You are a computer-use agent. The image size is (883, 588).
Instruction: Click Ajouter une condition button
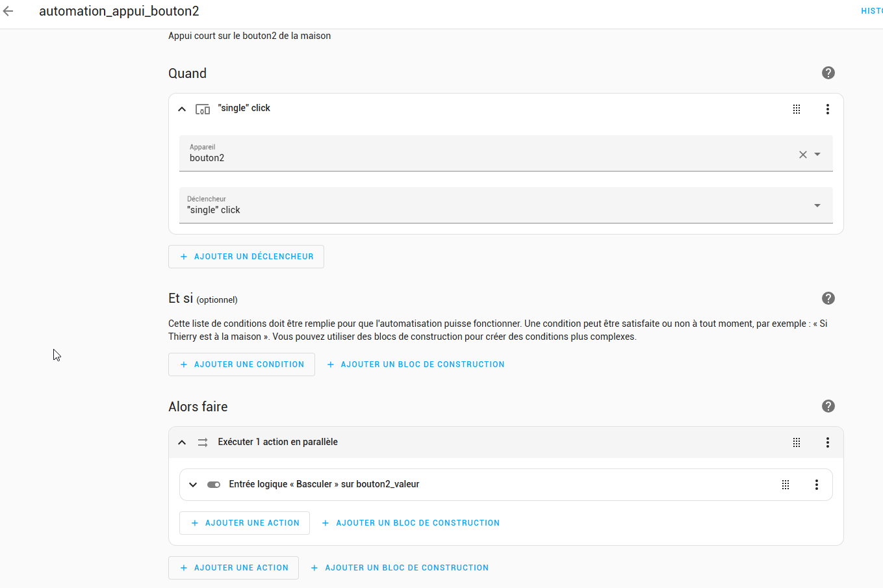242,364
